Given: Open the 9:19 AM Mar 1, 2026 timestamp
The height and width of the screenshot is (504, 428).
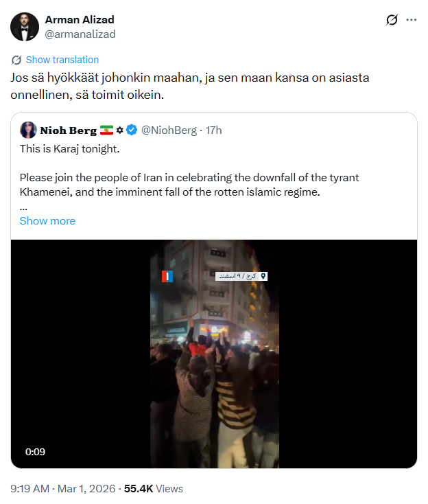Looking at the screenshot, I should 62,489.
